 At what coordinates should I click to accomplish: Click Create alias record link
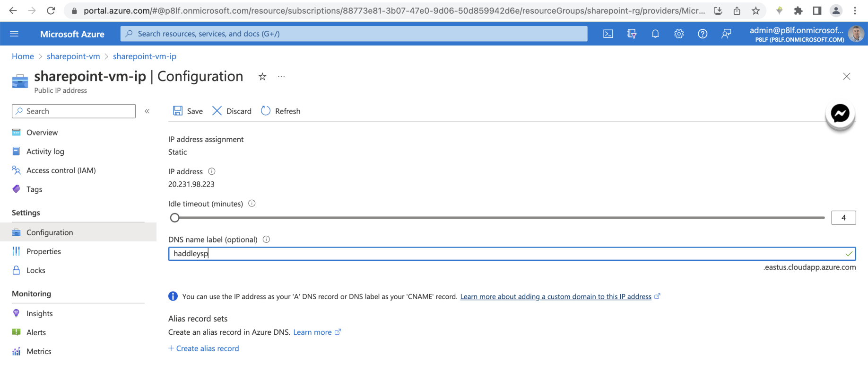(x=207, y=348)
